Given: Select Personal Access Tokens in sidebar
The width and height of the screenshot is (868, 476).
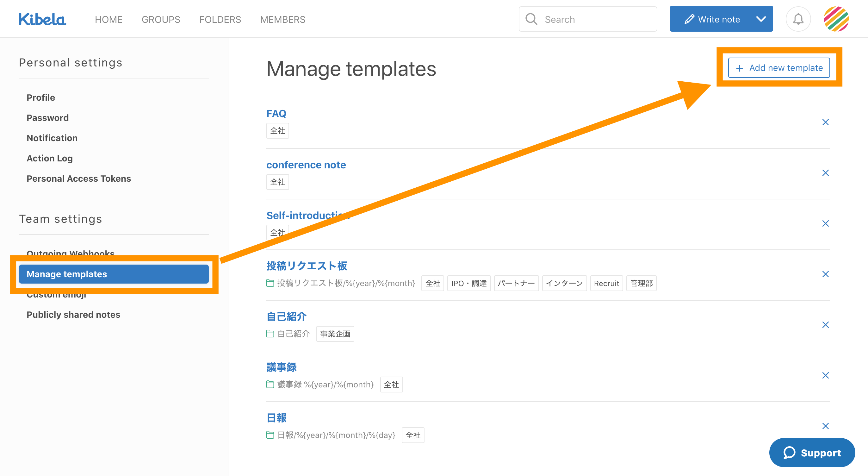Looking at the screenshot, I should tap(78, 178).
